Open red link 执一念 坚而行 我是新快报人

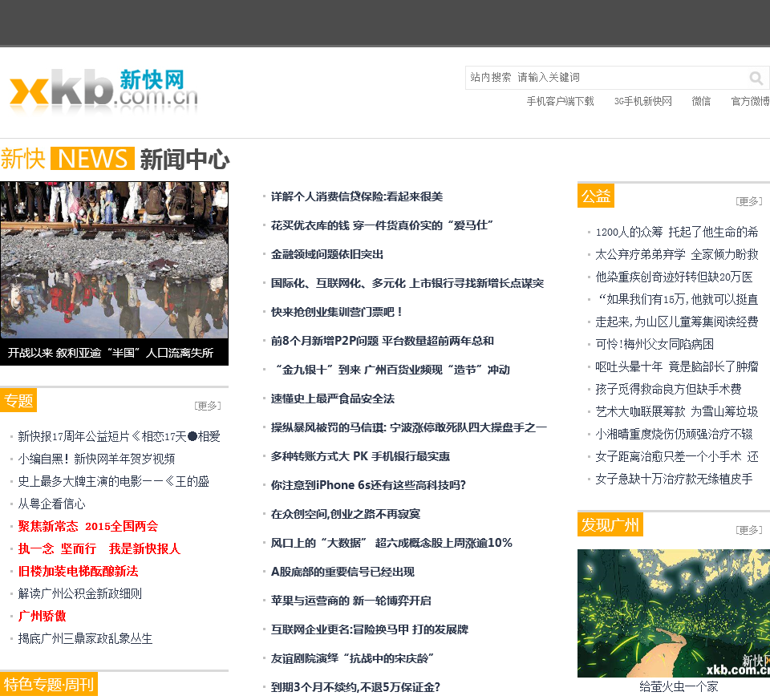coord(99,548)
